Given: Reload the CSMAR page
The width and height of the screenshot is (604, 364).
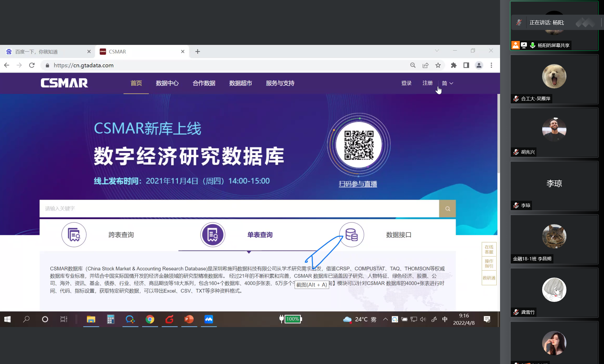Looking at the screenshot, I should pyautogui.click(x=32, y=65).
